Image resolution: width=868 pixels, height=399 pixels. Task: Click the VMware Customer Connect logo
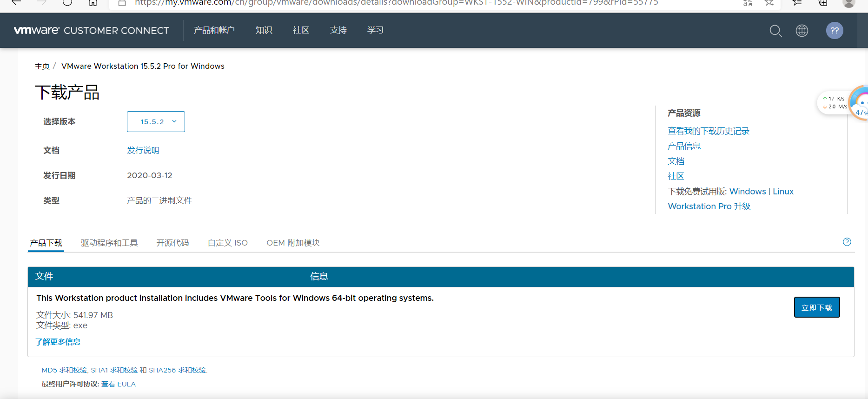tap(92, 30)
